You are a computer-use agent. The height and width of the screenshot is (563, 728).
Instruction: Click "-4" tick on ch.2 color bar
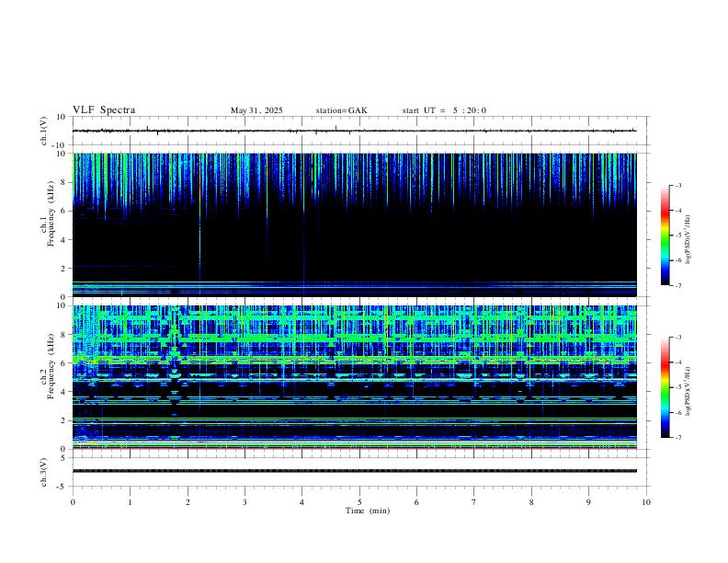click(x=677, y=362)
